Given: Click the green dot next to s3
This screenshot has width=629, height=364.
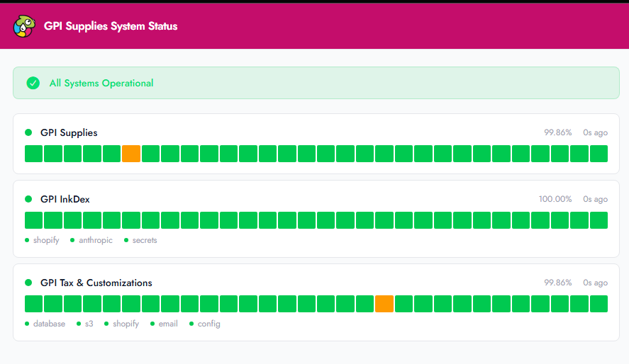Looking at the screenshot, I should [79, 324].
